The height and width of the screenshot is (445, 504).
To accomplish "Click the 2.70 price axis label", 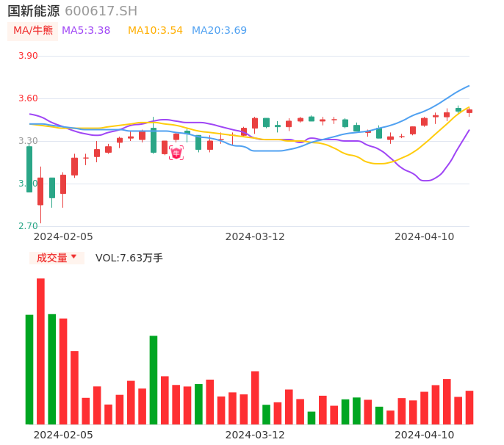I will point(28,226).
